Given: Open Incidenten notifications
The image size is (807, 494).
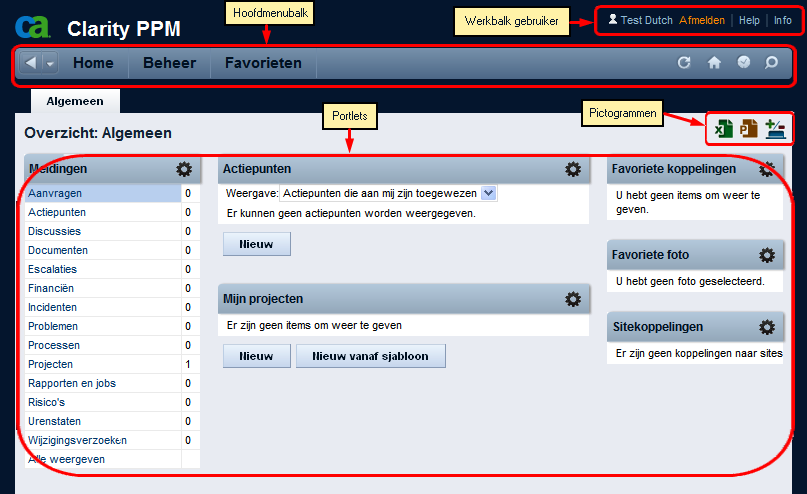Looking at the screenshot, I should pyautogui.click(x=52, y=307).
